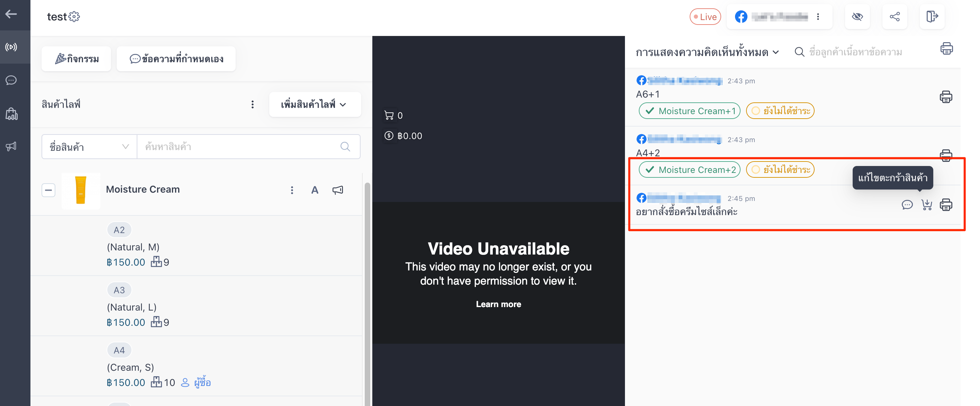980x406 pixels.
Task: Open chat messages sidebar icon
Action: tap(11, 80)
